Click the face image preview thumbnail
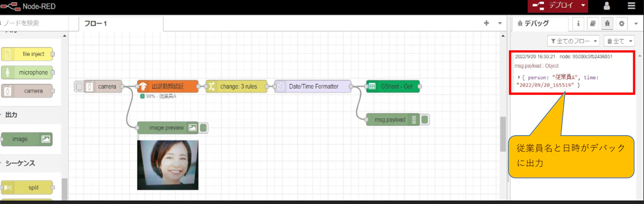The image size is (644, 204). click(x=168, y=165)
